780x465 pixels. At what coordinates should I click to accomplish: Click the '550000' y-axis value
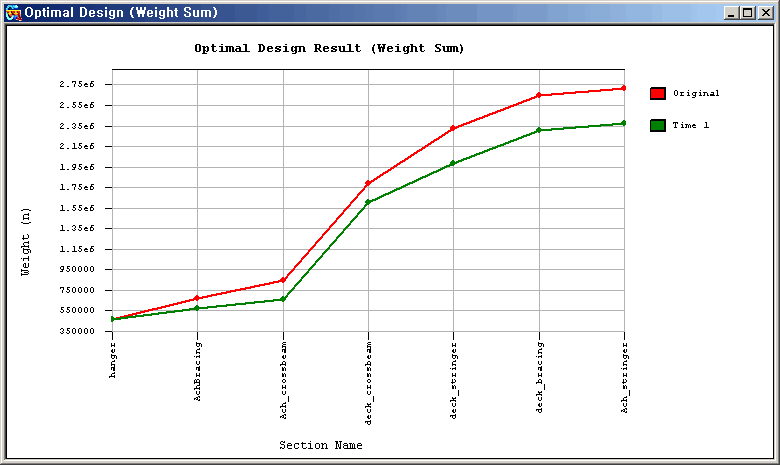(x=77, y=310)
